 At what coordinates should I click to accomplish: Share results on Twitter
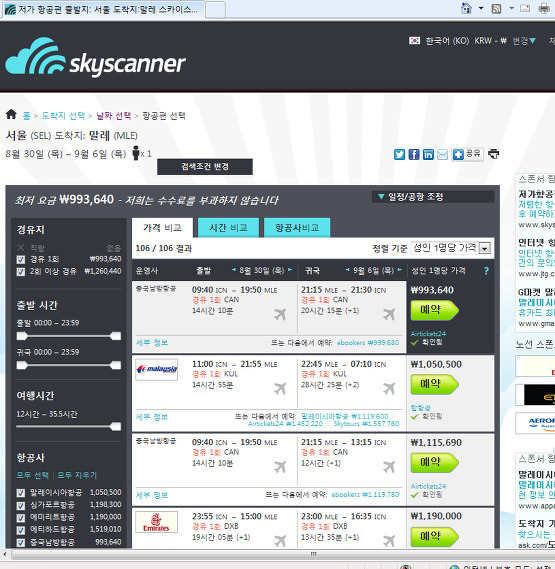399,154
